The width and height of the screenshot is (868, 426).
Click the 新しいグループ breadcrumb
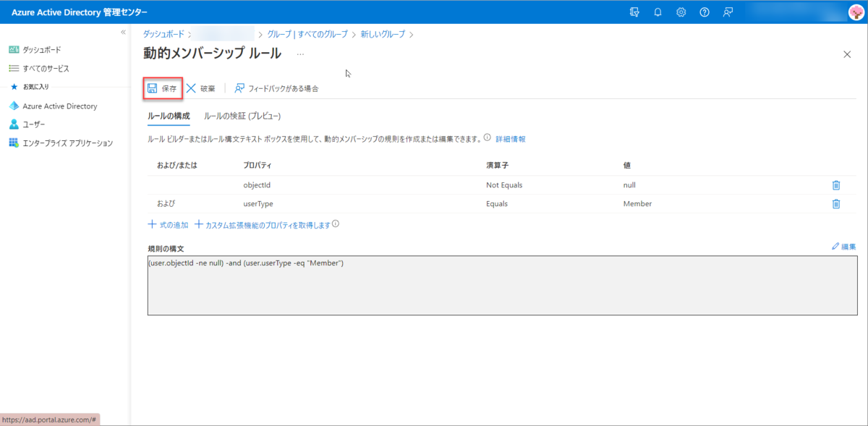coord(383,34)
